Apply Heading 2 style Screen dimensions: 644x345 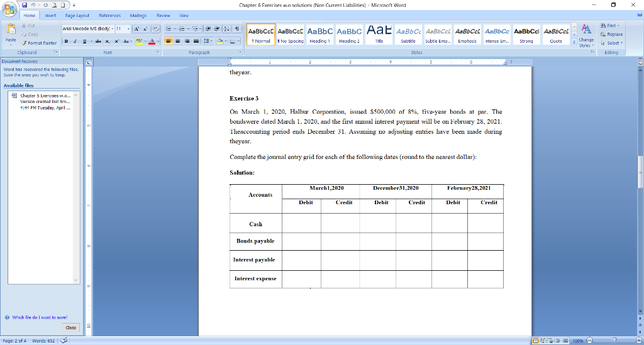[x=349, y=35]
